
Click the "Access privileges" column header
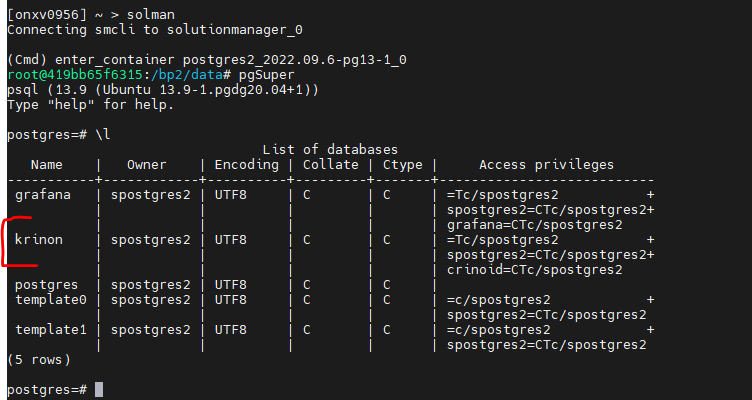[x=546, y=165]
